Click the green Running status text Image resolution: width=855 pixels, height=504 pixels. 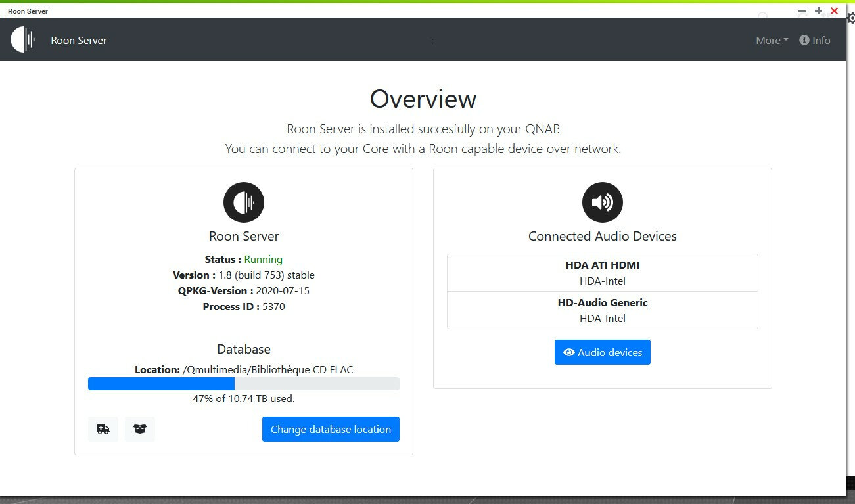[x=264, y=259]
